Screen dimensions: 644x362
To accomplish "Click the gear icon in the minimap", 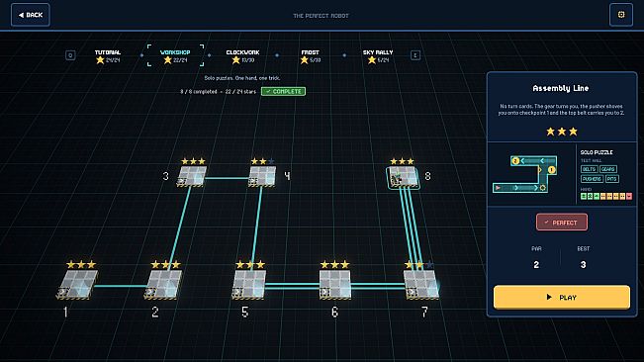I will (x=543, y=188).
